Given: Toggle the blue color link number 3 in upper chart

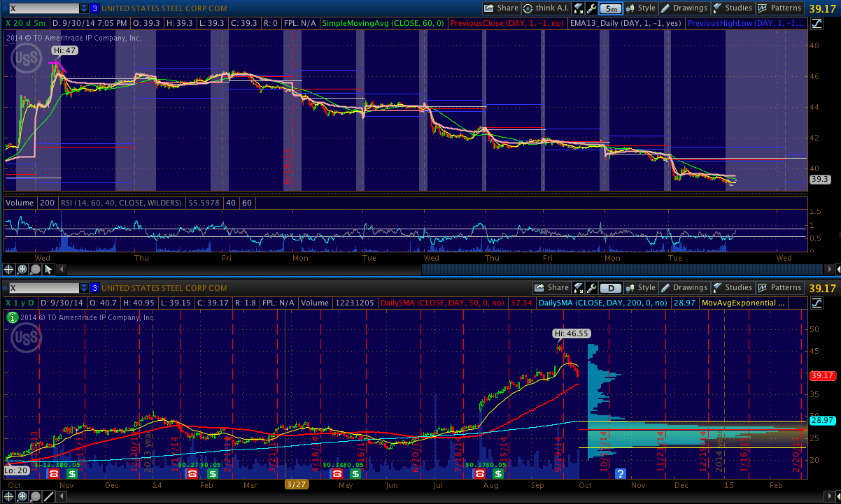Looking at the screenshot, I should [94, 8].
